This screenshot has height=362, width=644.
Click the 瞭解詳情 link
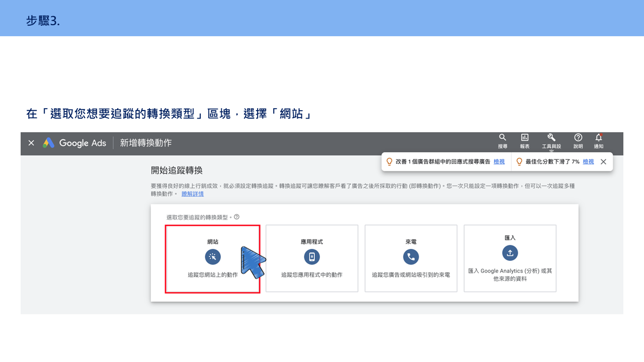[x=193, y=194]
